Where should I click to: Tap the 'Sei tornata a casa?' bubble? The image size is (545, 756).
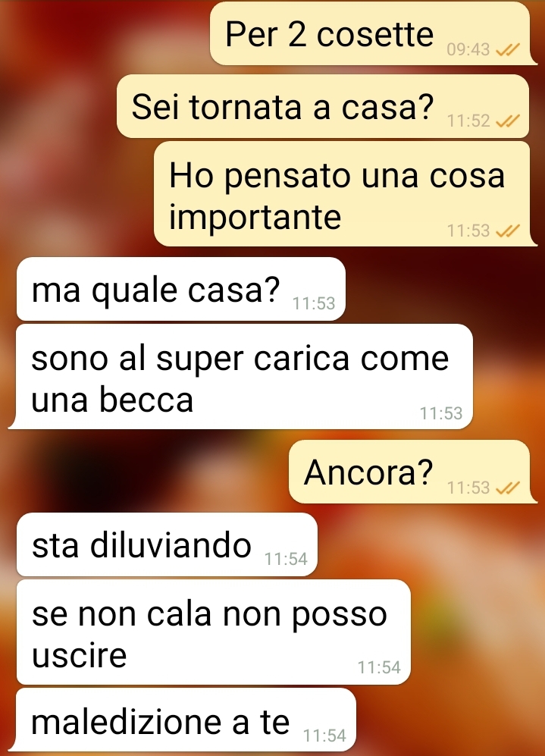324,106
